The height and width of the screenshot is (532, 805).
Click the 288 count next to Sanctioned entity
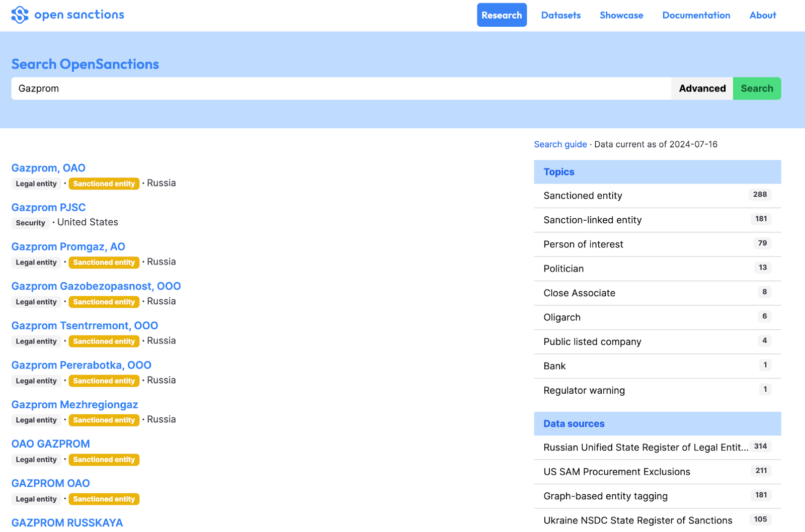tap(760, 195)
